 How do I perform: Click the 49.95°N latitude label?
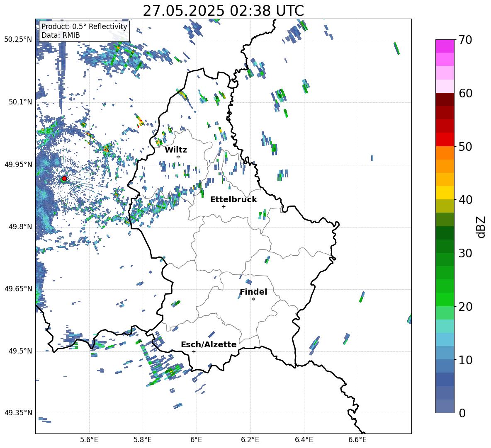click(x=18, y=165)
